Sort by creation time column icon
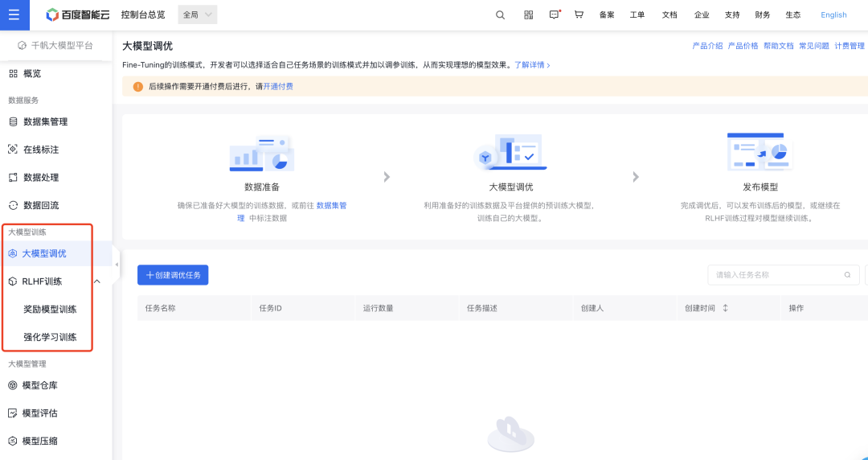The height and width of the screenshot is (460, 868). (726, 308)
